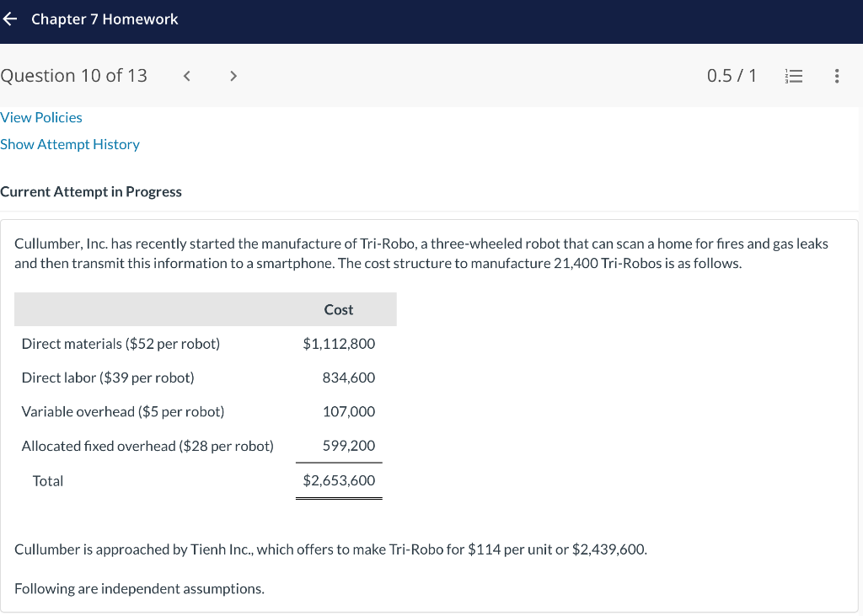Select the 599,200 cost value
This screenshot has width=863, height=616.
point(349,446)
